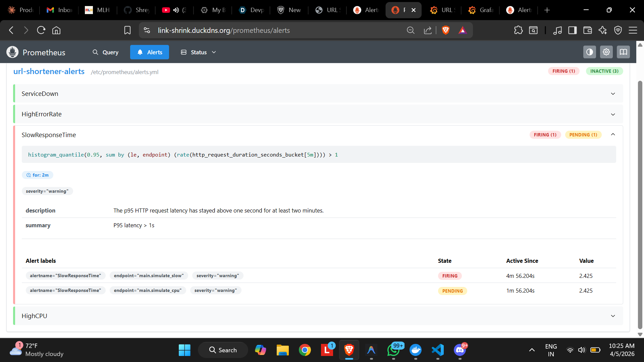Toggle the dark/light theme icon

(589, 52)
